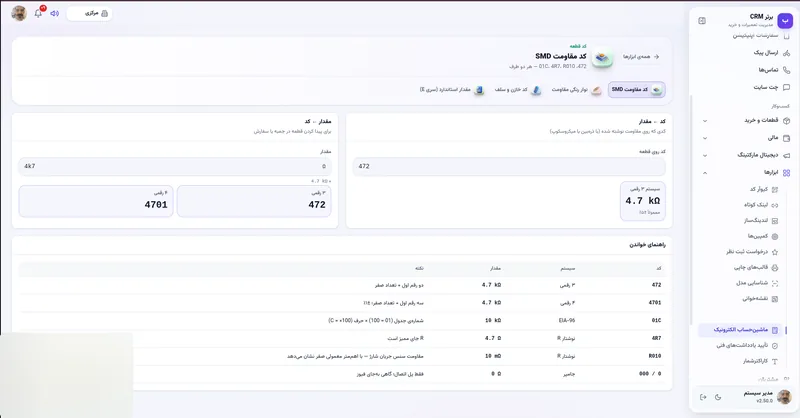Open چت سایت site chat item
800x418 pixels.
click(771, 87)
